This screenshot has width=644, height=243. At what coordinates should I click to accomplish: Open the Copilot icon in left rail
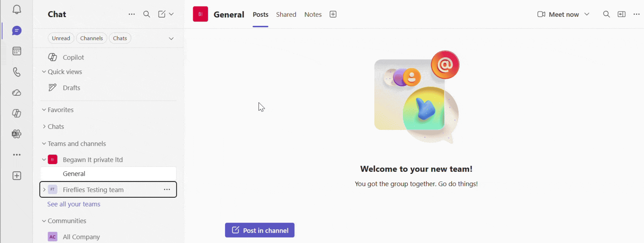pyautogui.click(x=17, y=113)
